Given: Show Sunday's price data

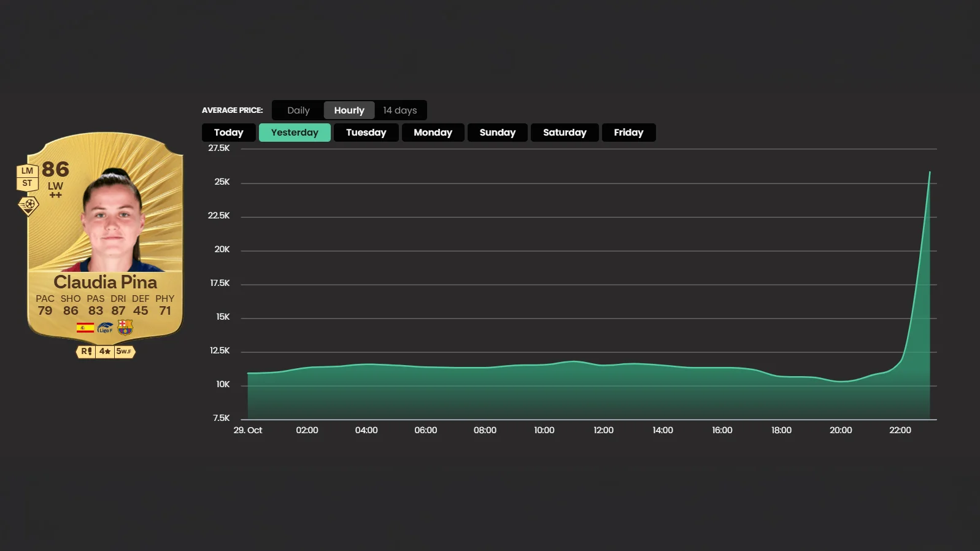Looking at the screenshot, I should point(498,133).
